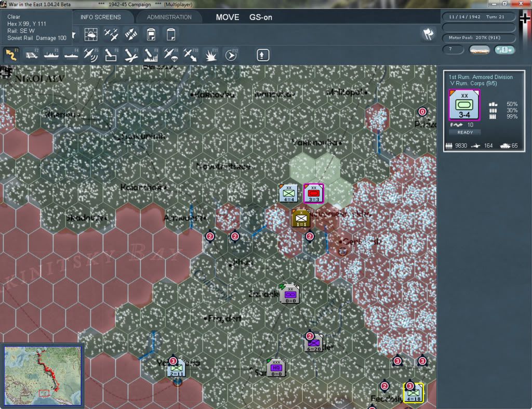The image size is (532, 409).
Task: Select Bomb City mode F8 icon
Action: [x=151, y=55]
